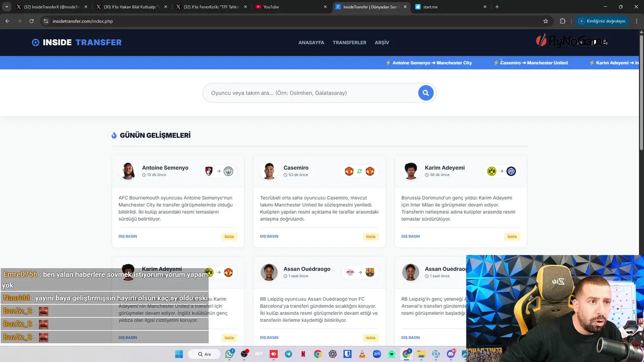Click '53 dk önce' timestamp on Casemiro card
644x362 pixels.
(x=296, y=175)
